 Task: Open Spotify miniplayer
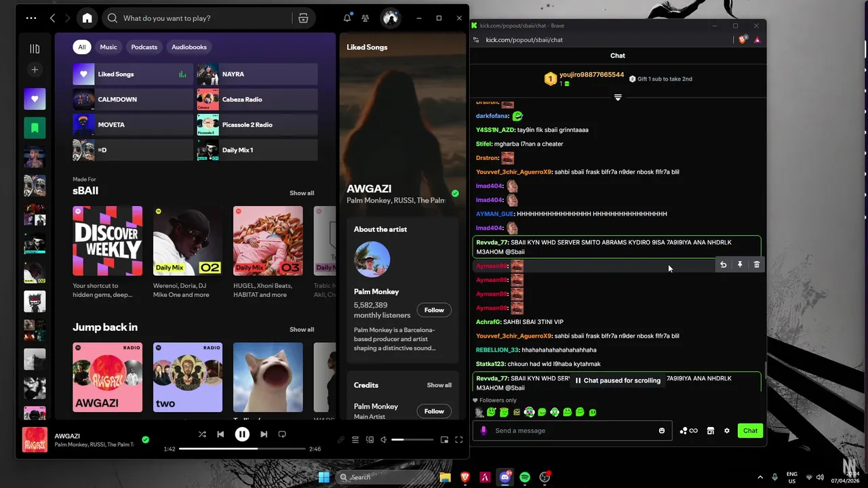point(444,440)
